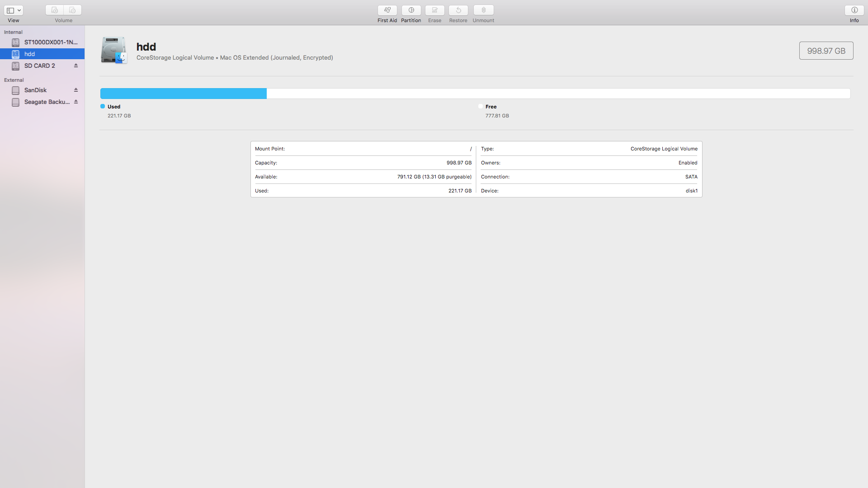
Task: Click the remove Volume button
Action: (x=72, y=10)
